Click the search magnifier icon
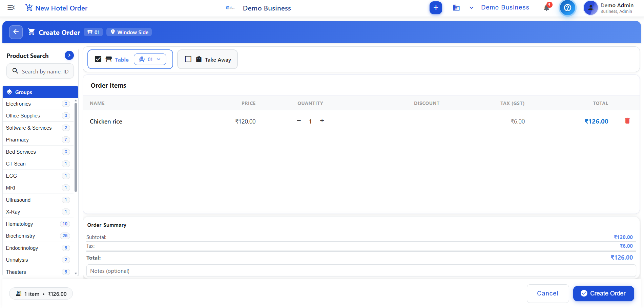Image resolution: width=644 pixels, height=308 pixels. [15, 71]
